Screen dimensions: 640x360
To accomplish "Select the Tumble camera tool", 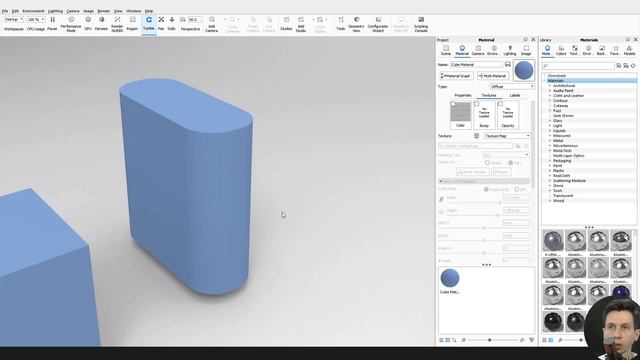I will pyautogui.click(x=149, y=24).
